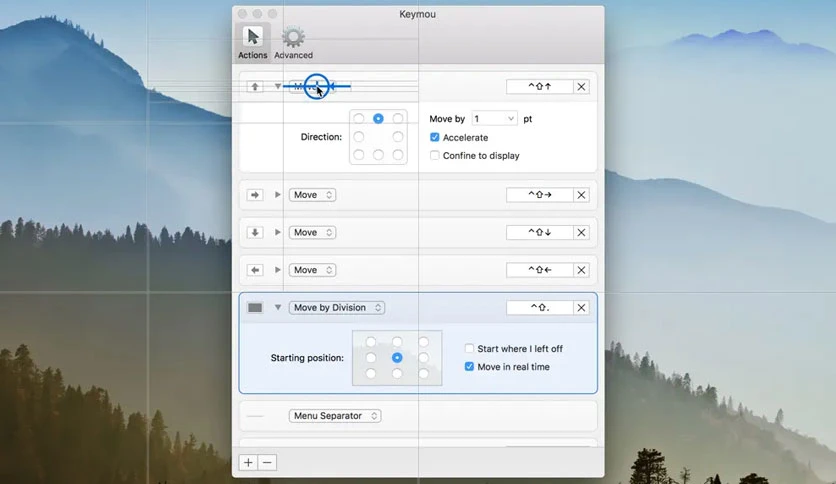Open the Move by Division type dropdown
The height and width of the screenshot is (484, 836).
point(337,308)
